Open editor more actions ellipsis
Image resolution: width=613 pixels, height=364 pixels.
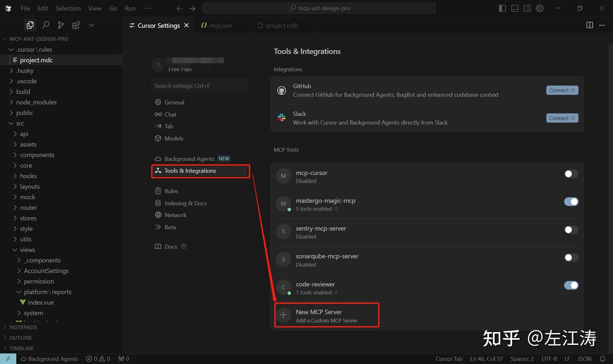[x=602, y=25]
